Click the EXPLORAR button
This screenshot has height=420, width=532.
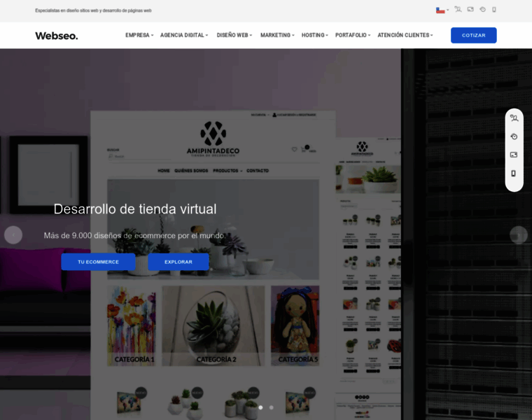tap(178, 262)
